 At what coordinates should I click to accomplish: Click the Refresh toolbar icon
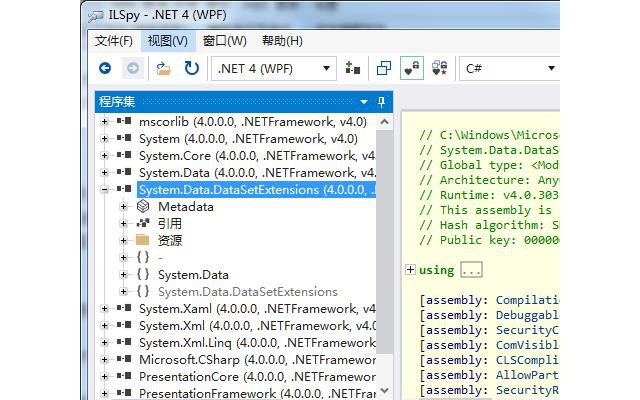[x=191, y=68]
